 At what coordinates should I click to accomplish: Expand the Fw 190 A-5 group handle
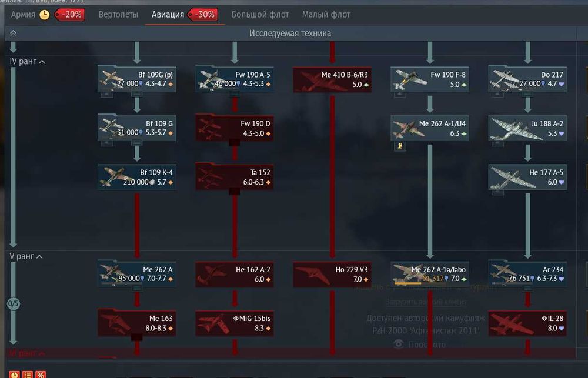235,93
